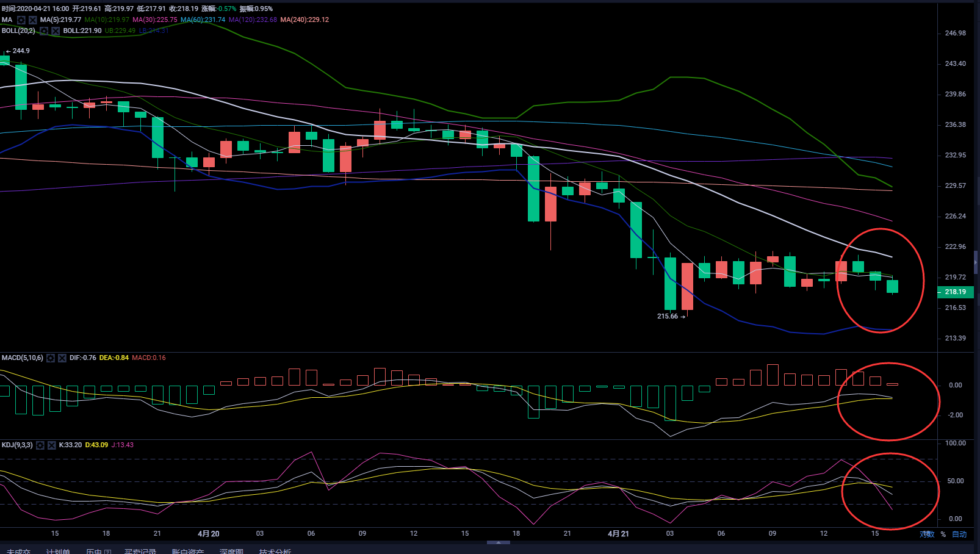Click current price label 218.19 on axis
This screenshot has width=980, height=554.
pos(955,292)
